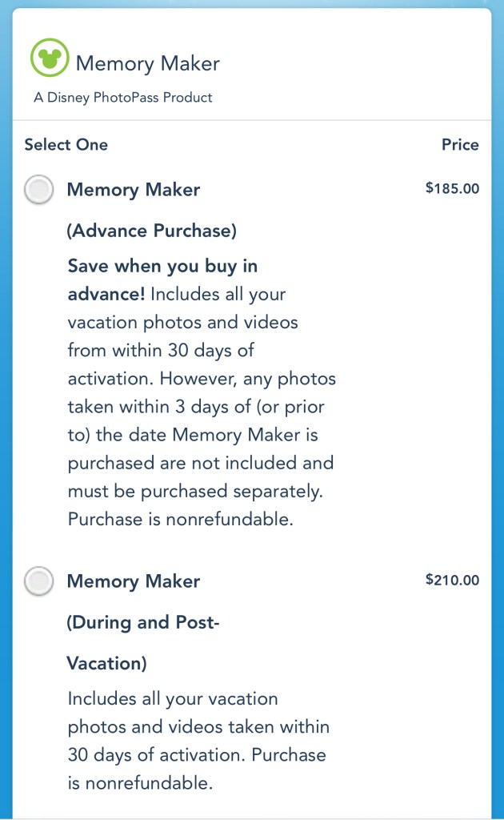Click the "Price" column header

tap(460, 145)
